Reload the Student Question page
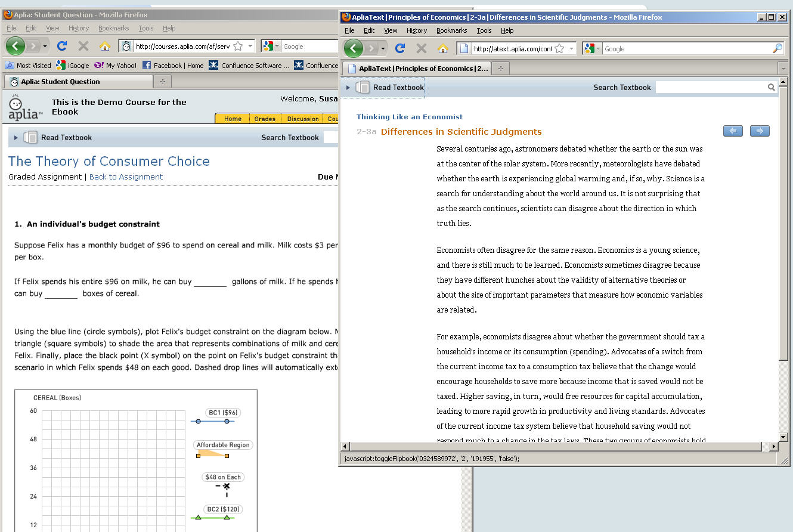Viewport: 793px width, 532px height. click(61, 46)
